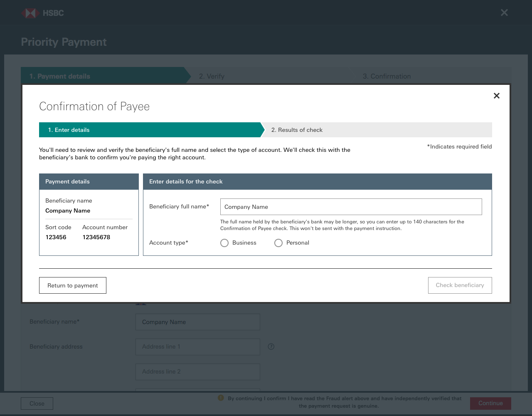Image resolution: width=532 pixels, height=416 pixels.
Task: Select the Business account type
Action: [x=224, y=243]
